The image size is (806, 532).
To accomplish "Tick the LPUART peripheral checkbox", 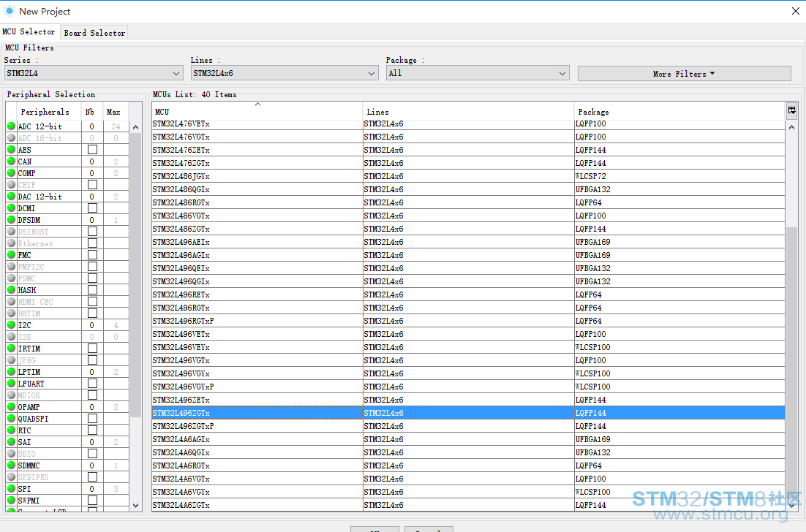I will coord(93,383).
